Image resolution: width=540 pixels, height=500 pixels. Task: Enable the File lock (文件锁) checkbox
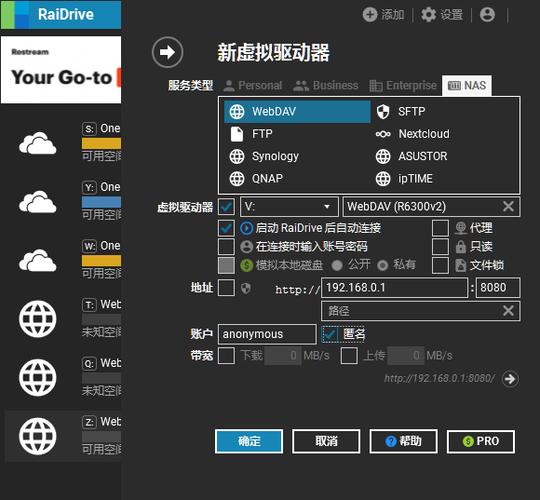440,265
